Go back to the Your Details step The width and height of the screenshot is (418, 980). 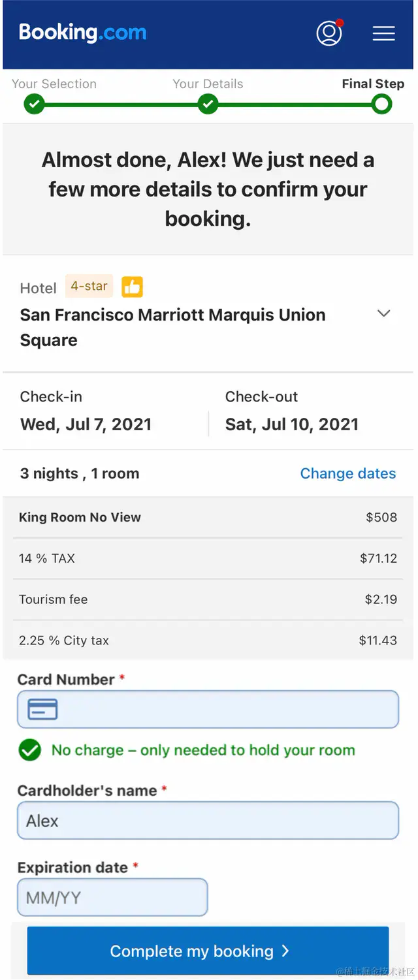click(x=208, y=104)
